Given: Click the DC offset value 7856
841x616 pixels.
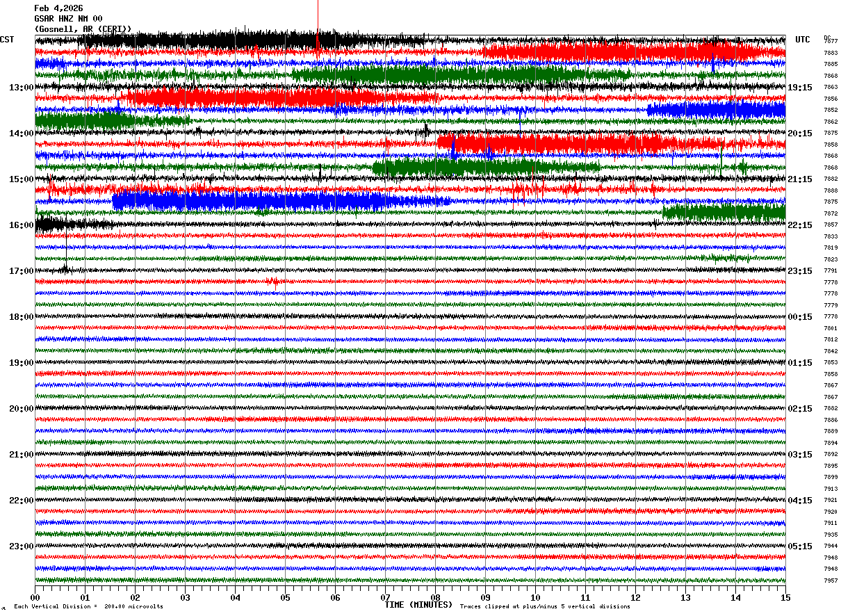Looking at the screenshot, I should coord(831,99).
